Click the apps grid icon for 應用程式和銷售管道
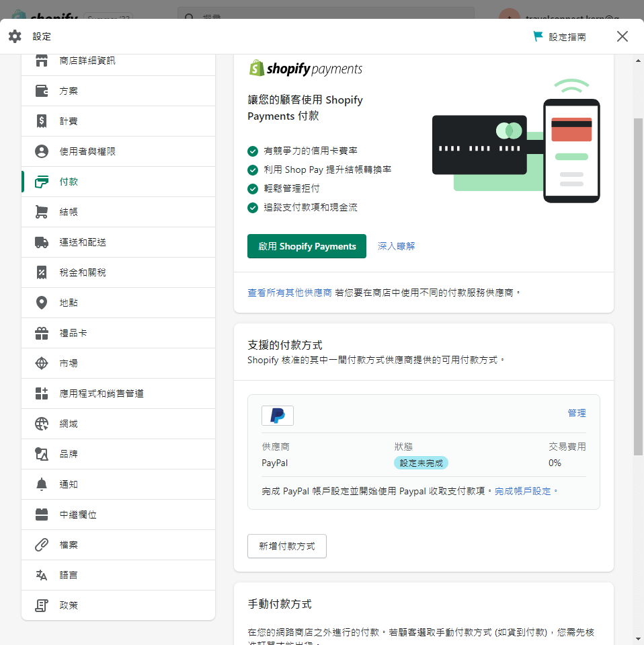This screenshot has height=645, width=644. pyautogui.click(x=42, y=393)
